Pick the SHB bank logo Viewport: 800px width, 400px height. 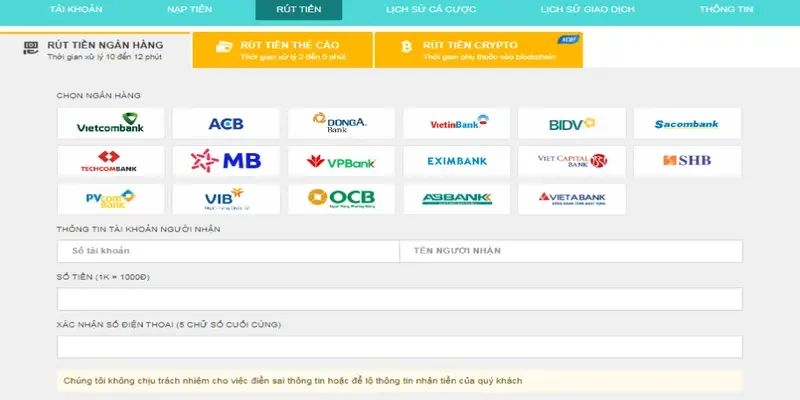687,161
